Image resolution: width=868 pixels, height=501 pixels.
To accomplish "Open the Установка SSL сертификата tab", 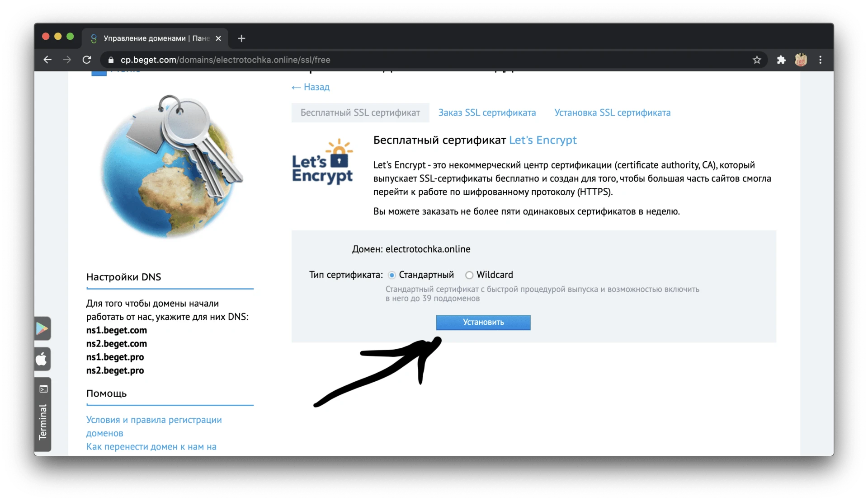I will (613, 112).
